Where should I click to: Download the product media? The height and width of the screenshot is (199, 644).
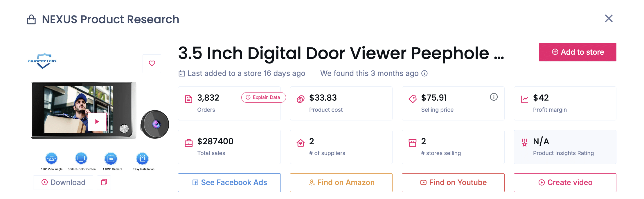click(x=63, y=182)
